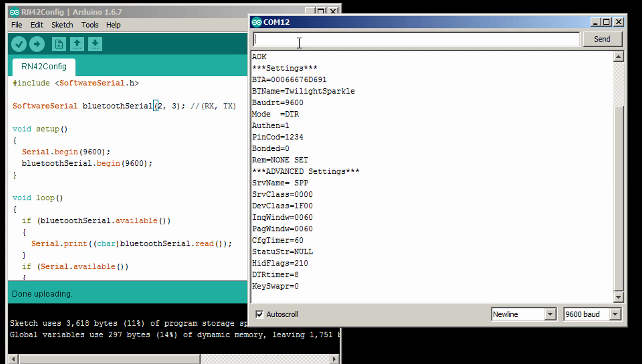Select the RN42Config sketch tab
This screenshot has width=642, height=364.
pos(44,66)
